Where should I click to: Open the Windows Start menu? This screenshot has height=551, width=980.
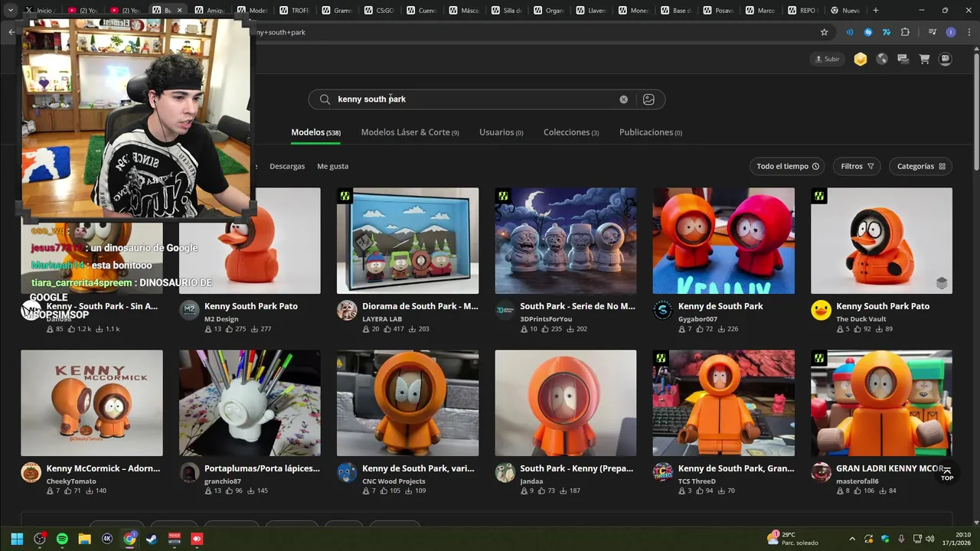[x=17, y=539]
